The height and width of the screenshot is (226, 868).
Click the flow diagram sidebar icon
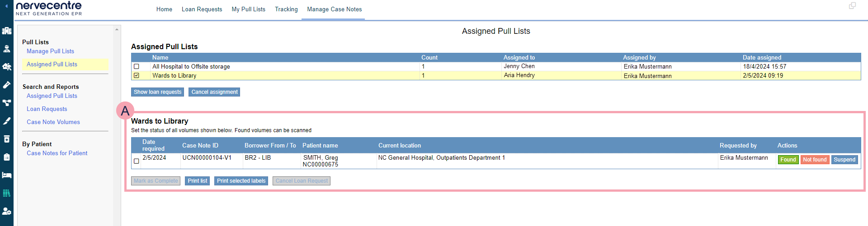[7, 103]
